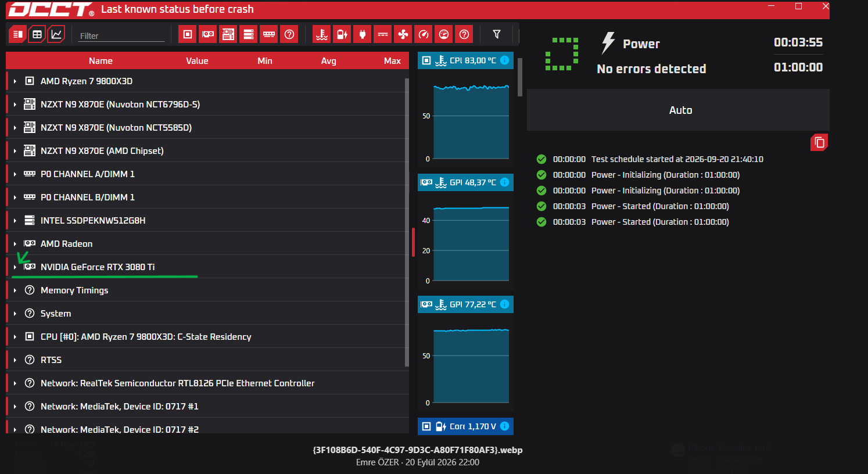This screenshot has height=474, width=868.
Task: Click the usage gauge sensor filter icon
Action: (444, 34)
